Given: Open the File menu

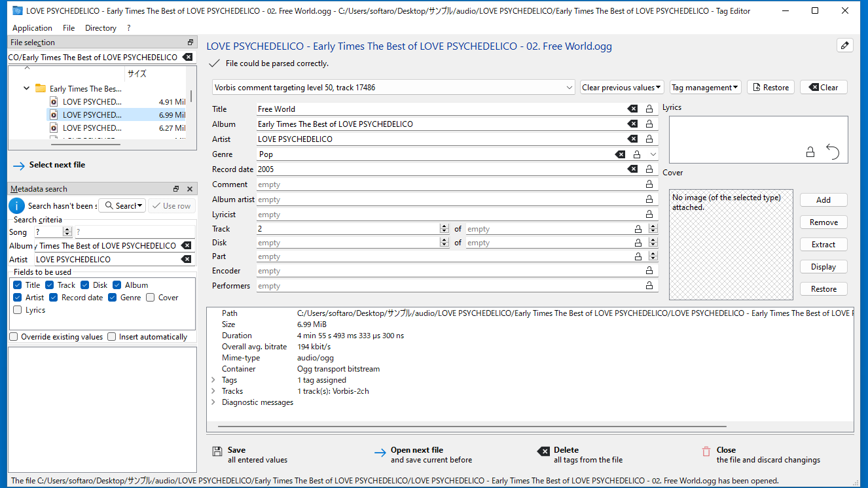Looking at the screenshot, I should (69, 28).
